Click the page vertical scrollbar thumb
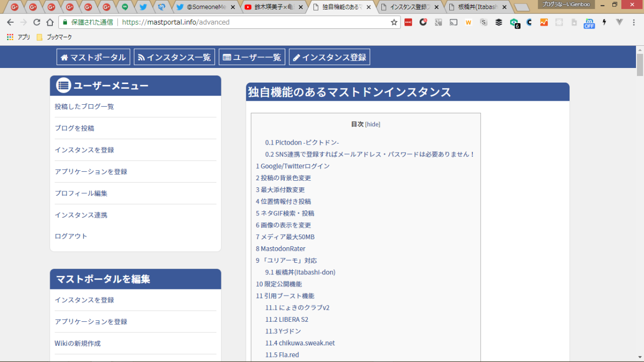The height and width of the screenshot is (362, 644). click(x=640, y=64)
